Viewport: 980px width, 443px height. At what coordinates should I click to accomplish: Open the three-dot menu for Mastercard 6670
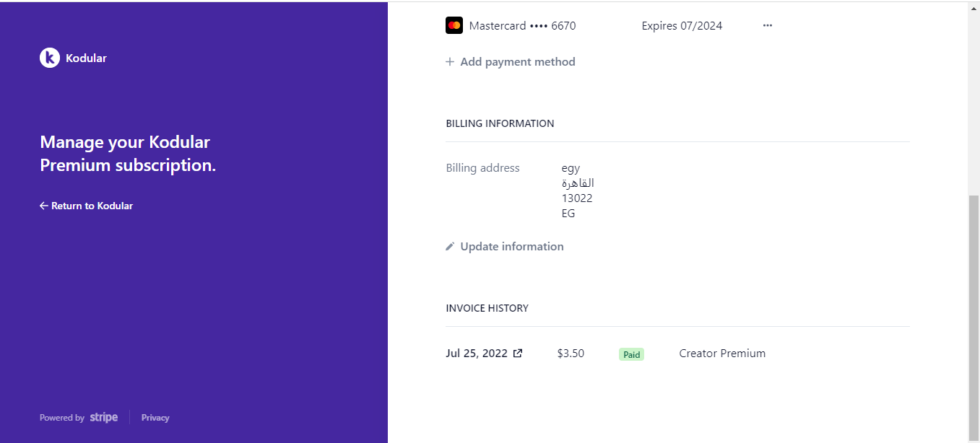(768, 25)
